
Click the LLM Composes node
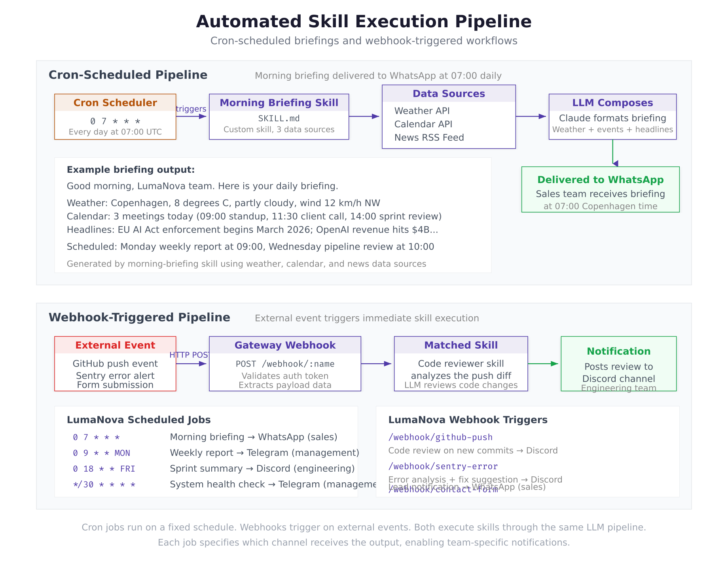[612, 116]
